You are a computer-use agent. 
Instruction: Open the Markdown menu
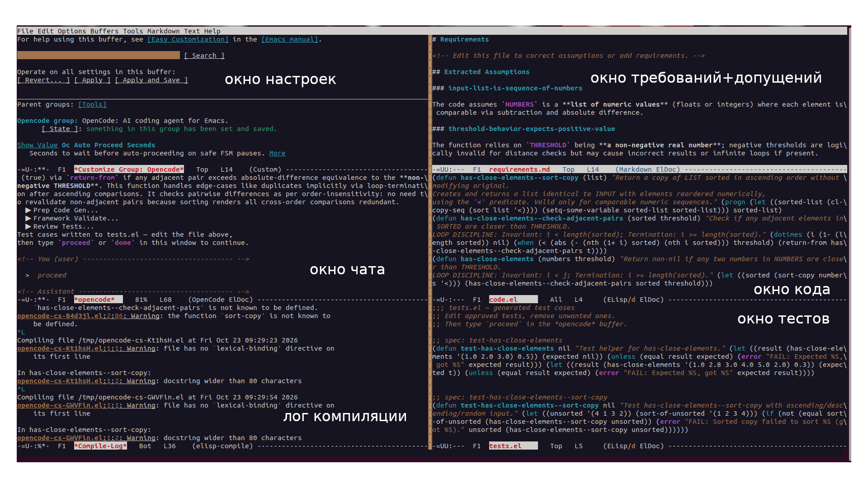163,31
